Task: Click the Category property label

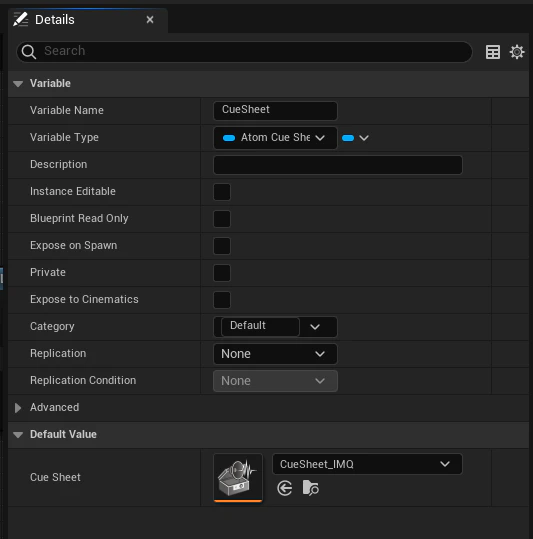Action: pyautogui.click(x=52, y=327)
